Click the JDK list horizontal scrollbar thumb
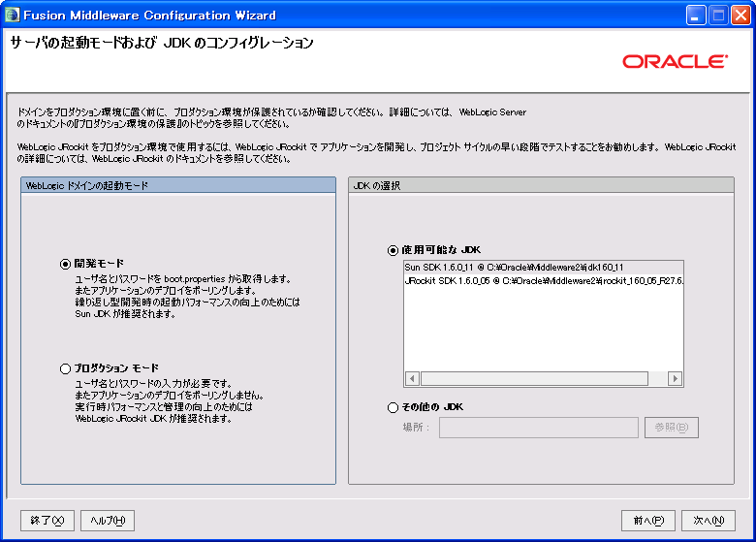Screen dimensions: 756x542 point(534,378)
